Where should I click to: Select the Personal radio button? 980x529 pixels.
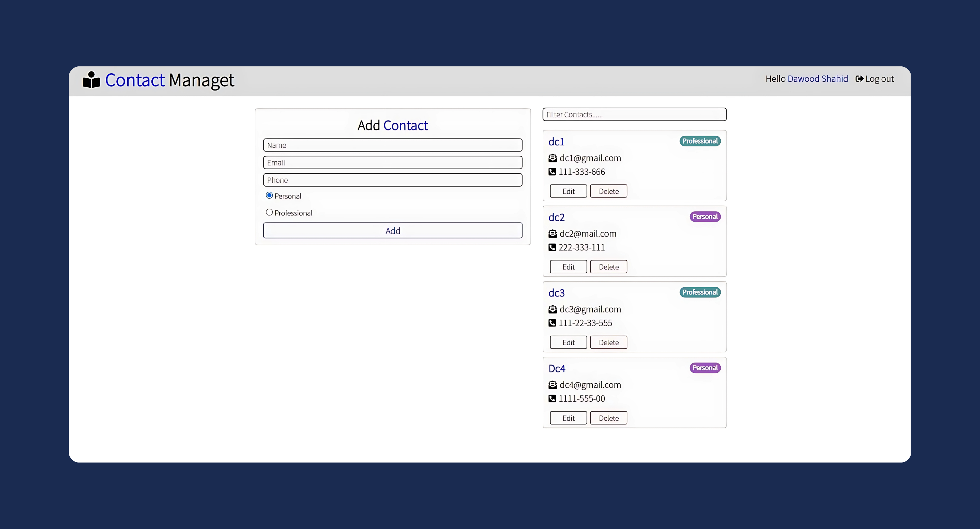[x=269, y=195]
